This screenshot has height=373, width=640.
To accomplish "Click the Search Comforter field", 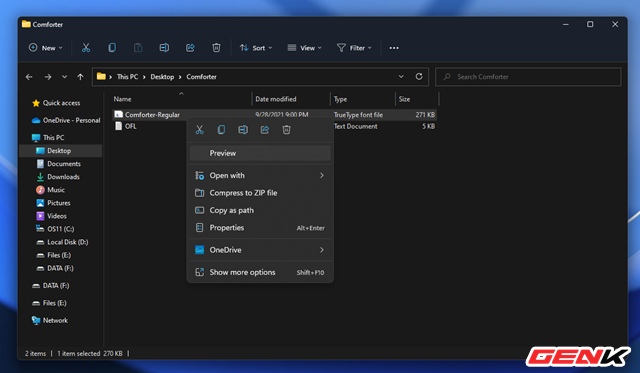I will [x=528, y=77].
